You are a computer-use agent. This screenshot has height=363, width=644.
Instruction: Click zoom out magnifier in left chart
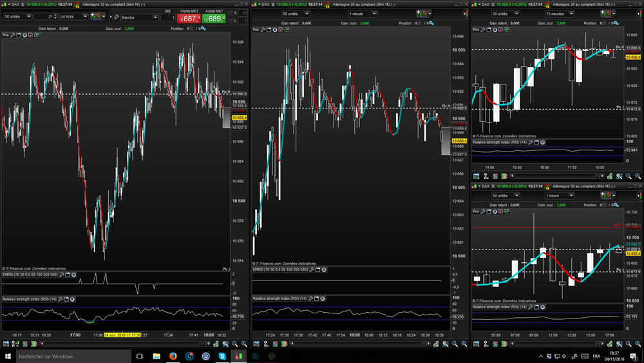(x=235, y=344)
